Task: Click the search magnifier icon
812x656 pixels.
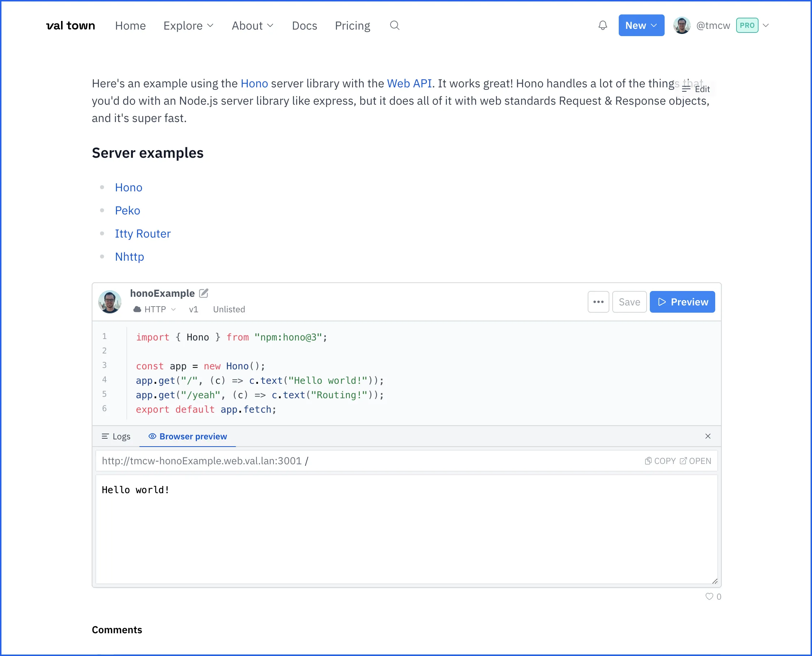Action: [x=394, y=25]
